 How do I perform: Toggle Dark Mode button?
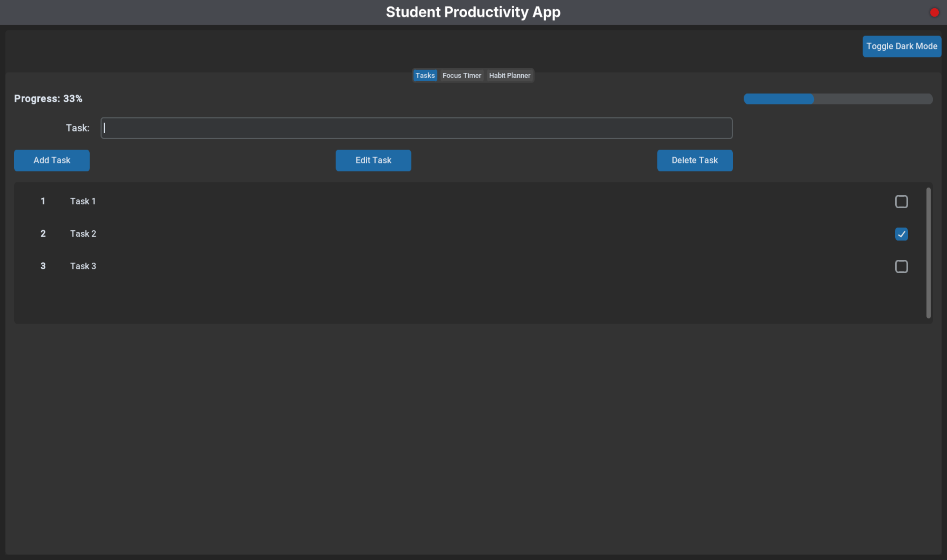[901, 46]
